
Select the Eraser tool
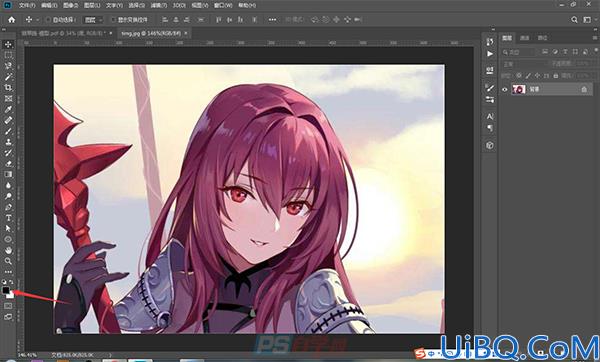[x=8, y=164]
